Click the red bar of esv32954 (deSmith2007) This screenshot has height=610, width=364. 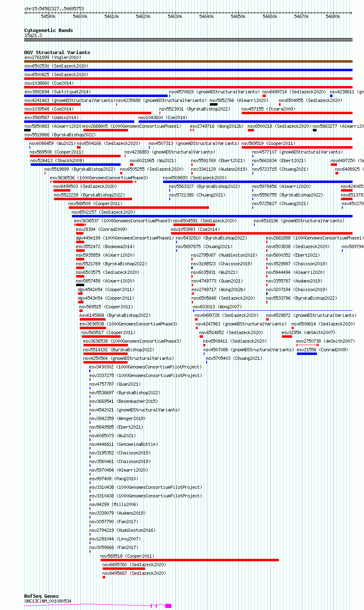click(287, 337)
